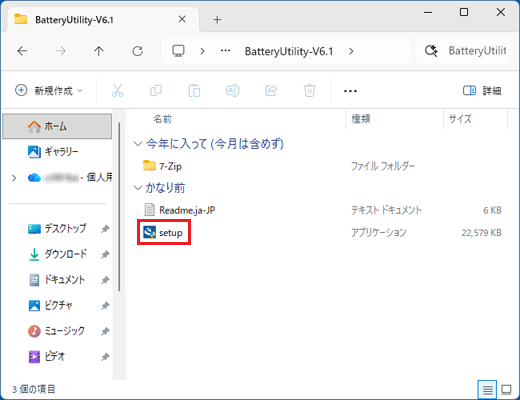Viewport: 520px width, 400px height.
Task: Open ドキュメント quick access folder
Action: 57,280
